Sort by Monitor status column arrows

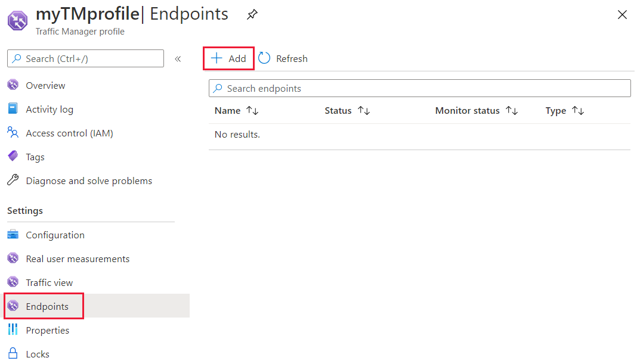[x=512, y=111]
